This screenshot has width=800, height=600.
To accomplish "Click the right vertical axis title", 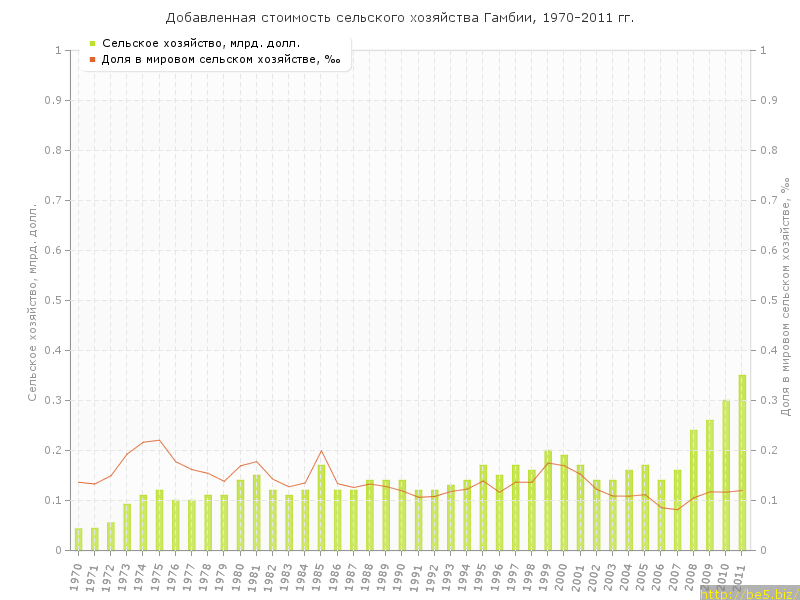I will pyautogui.click(x=785, y=300).
